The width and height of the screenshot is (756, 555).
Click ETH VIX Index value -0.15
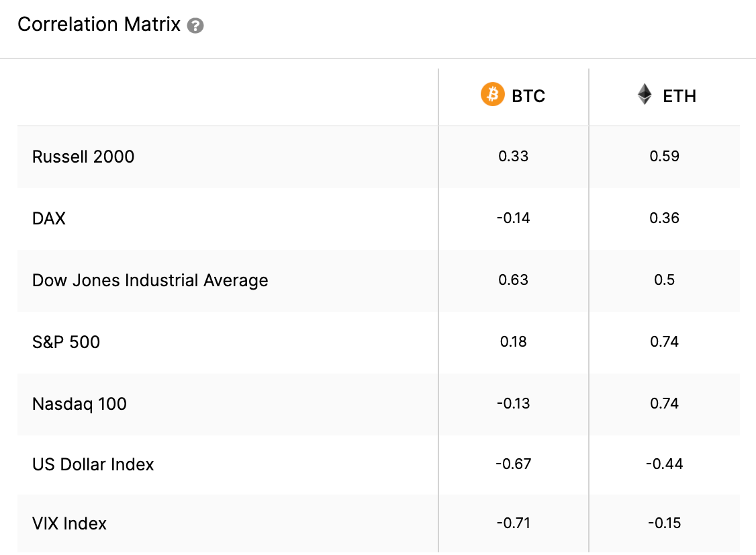point(665,523)
